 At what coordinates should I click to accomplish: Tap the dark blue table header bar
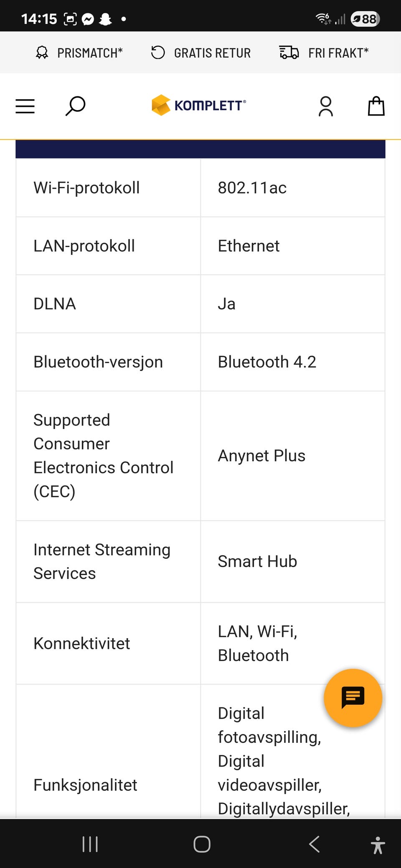200,149
